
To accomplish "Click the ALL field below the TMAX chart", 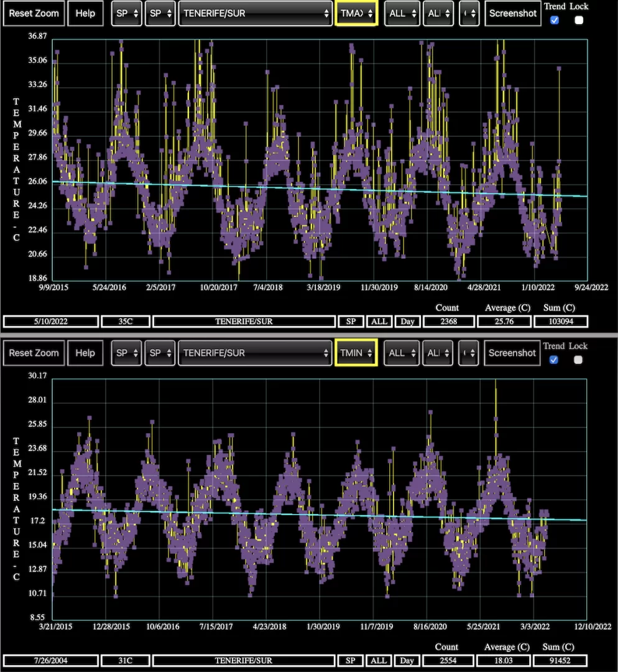I will [x=379, y=322].
